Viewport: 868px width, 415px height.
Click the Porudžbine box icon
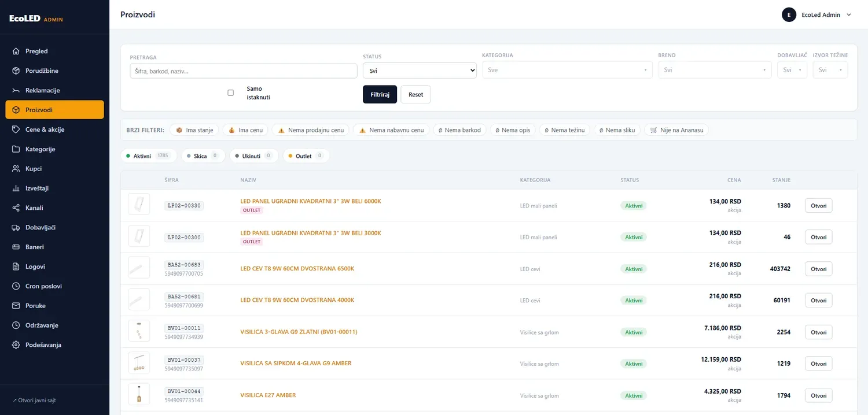click(x=16, y=71)
